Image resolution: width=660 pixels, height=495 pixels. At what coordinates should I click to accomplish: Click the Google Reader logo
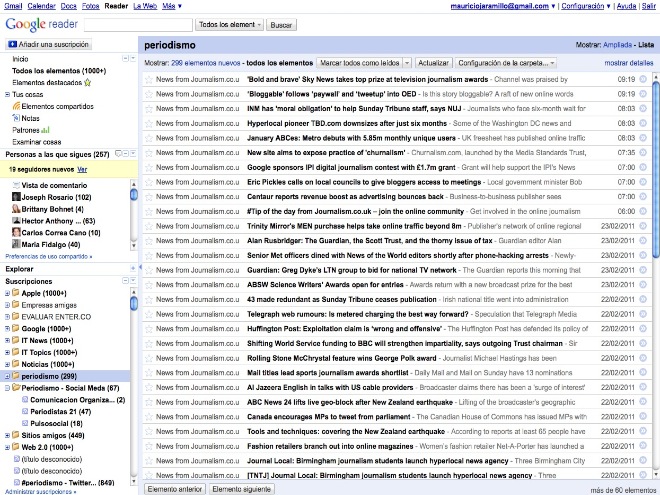click(x=41, y=24)
